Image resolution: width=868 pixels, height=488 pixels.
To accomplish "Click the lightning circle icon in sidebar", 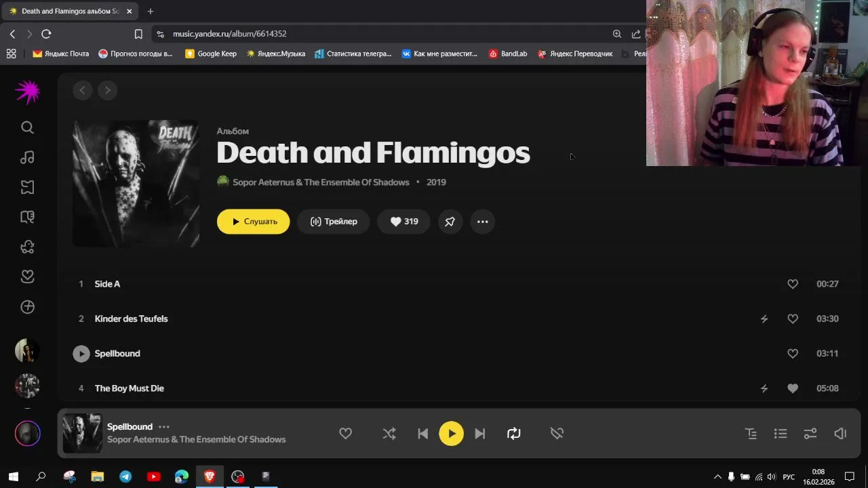I will click(x=27, y=307).
